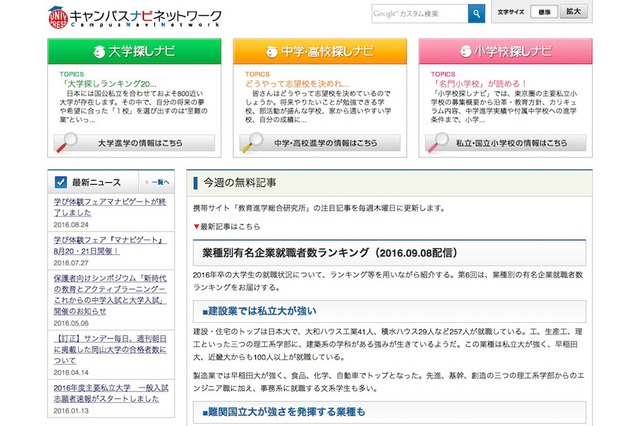Open news 学び体験フェアマナビゲートが終了しました
The image size is (640, 426).
click(x=110, y=207)
